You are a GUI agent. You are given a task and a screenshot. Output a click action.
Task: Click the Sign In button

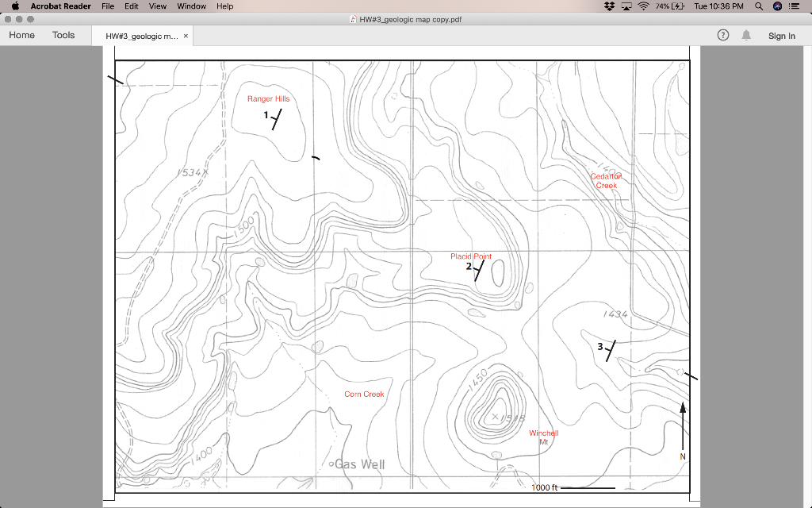(x=781, y=35)
